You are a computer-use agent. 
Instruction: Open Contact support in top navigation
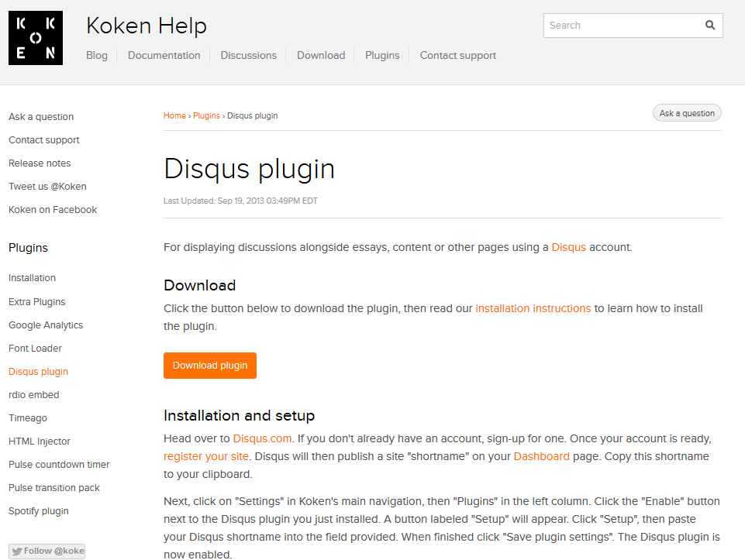click(x=458, y=56)
